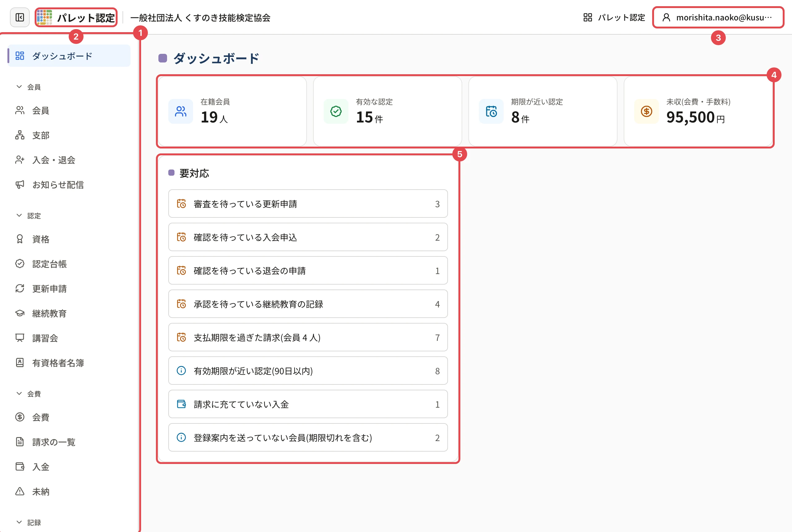Viewport: 792px width, 532px height.
Task: Open the morishita.naoko account menu
Action: [x=718, y=17]
